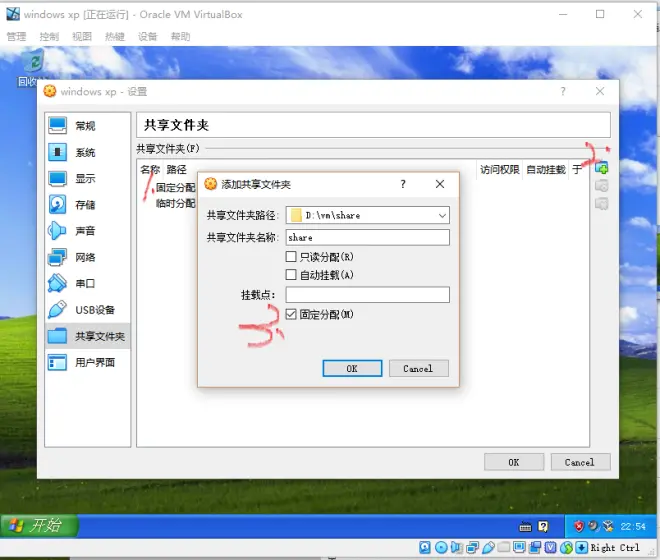Click Cancel in the 添加共享文件夹 dialog

click(418, 368)
